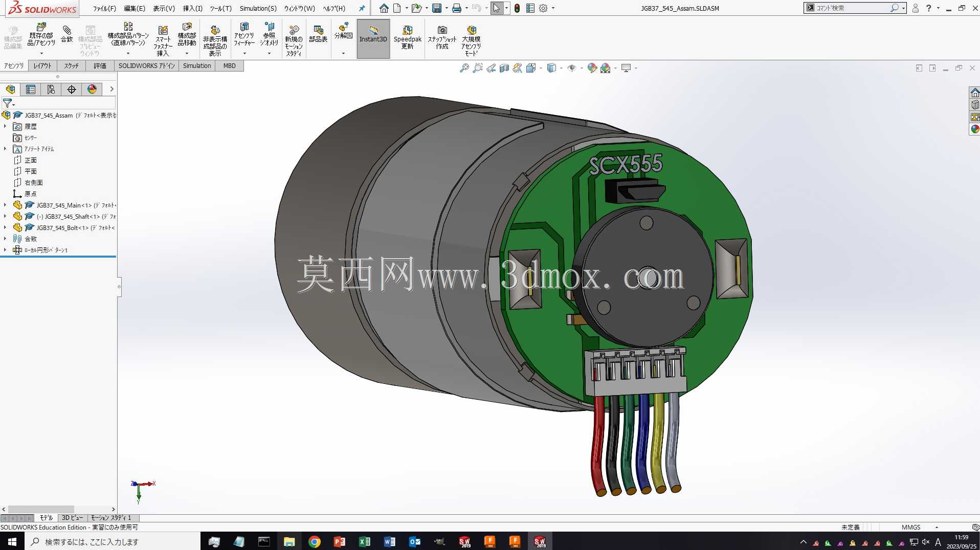Click Edit Appearance color ball icon
Viewport: 980px width, 550px height.
point(592,68)
